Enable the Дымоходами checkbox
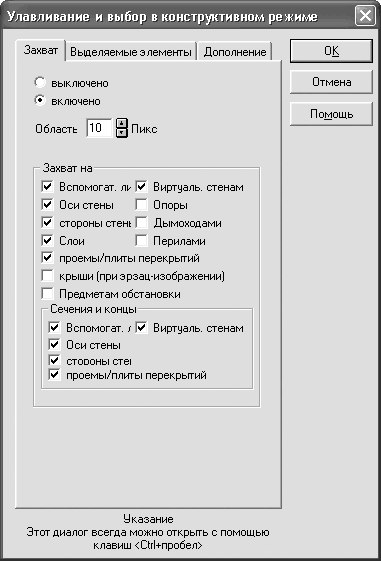381x561 pixels. 142,223
